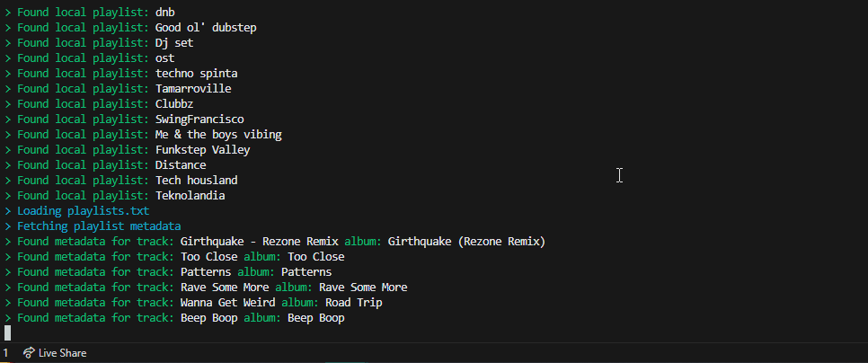Click album name 'Girthquake (Rezone Remix)'
The height and width of the screenshot is (363, 868).
[x=466, y=242]
